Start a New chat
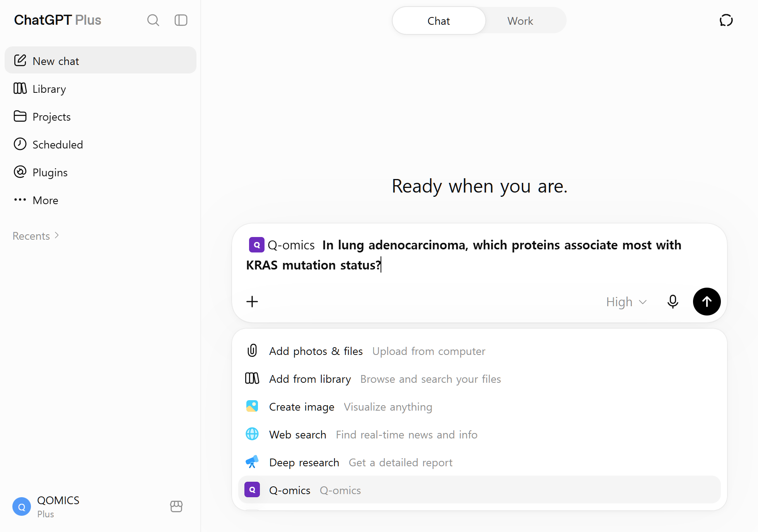This screenshot has width=758, height=532. click(x=101, y=60)
